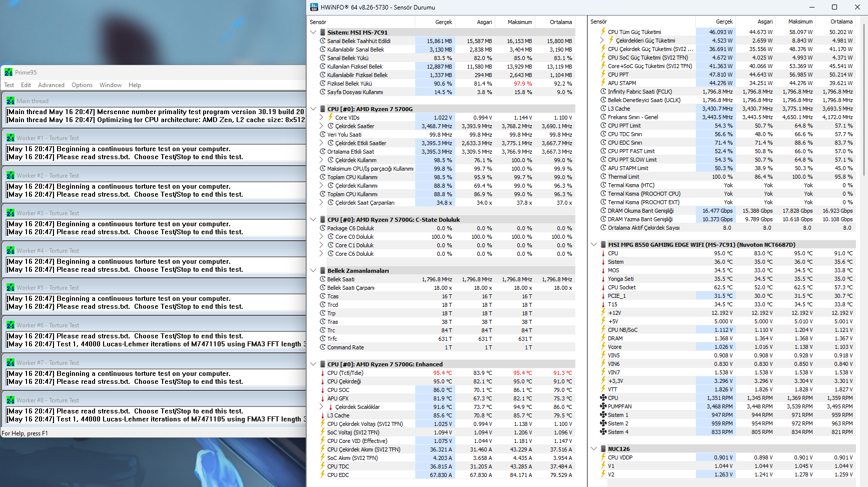Click the thermometer icon beside MOS
Screen dimensions: 868x487
(x=603, y=270)
